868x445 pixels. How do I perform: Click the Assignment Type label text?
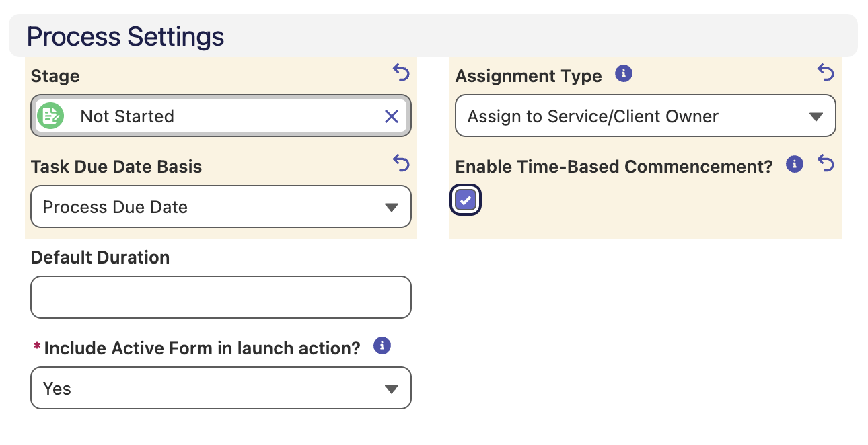coord(529,76)
